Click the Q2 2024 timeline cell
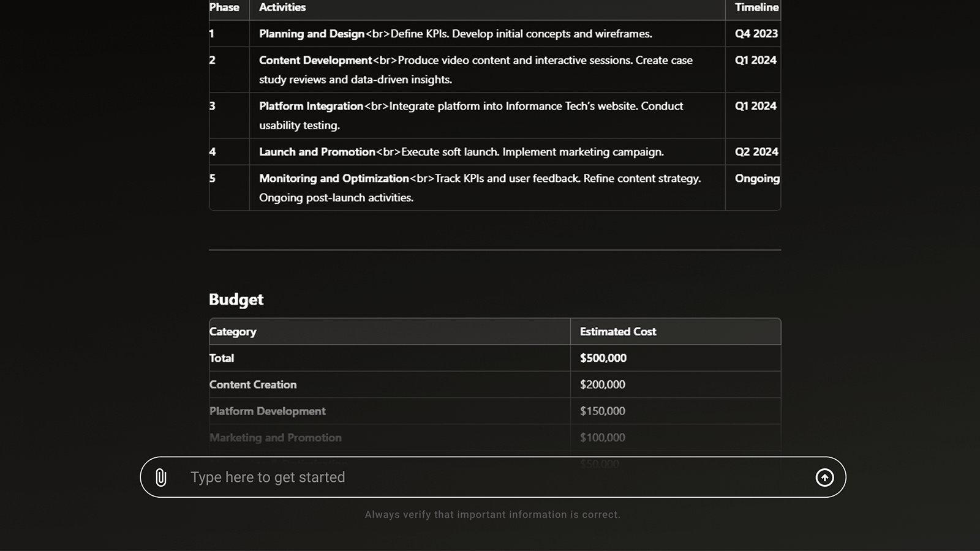 point(756,152)
